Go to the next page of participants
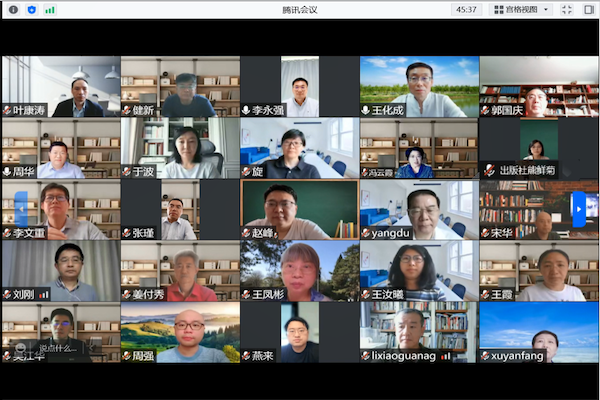The height and width of the screenshot is (400, 600). [578, 209]
